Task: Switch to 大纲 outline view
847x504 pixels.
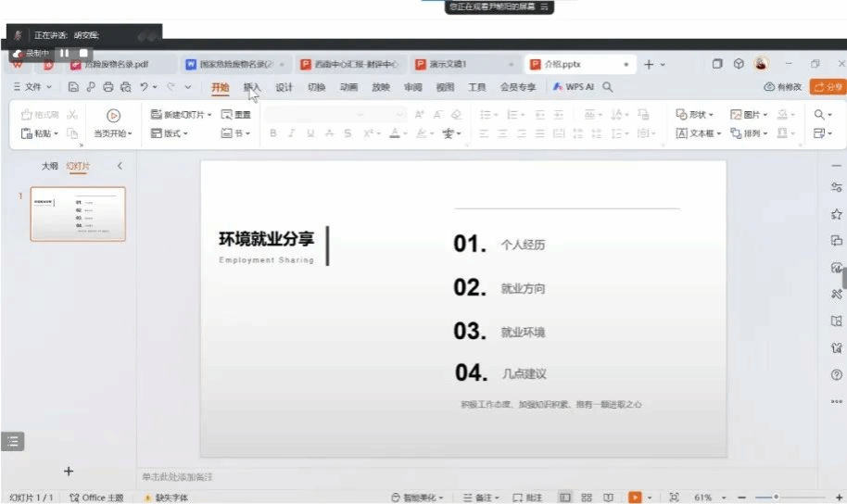Action: coord(50,167)
